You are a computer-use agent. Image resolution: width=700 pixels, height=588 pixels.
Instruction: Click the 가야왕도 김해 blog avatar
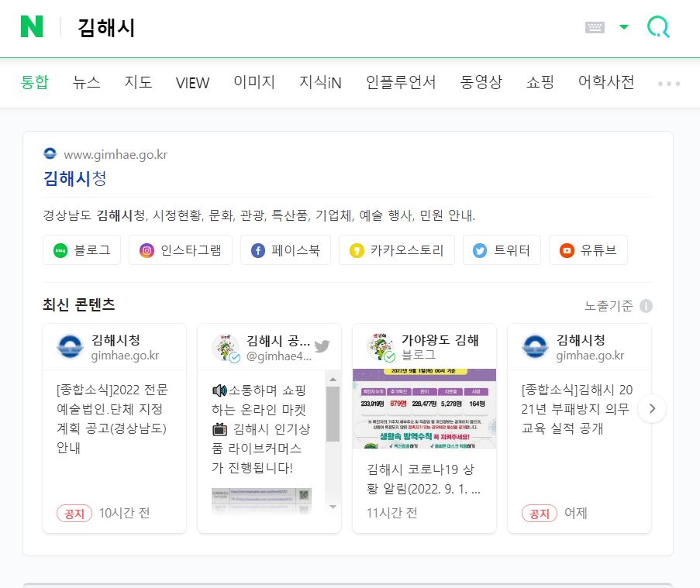point(381,346)
